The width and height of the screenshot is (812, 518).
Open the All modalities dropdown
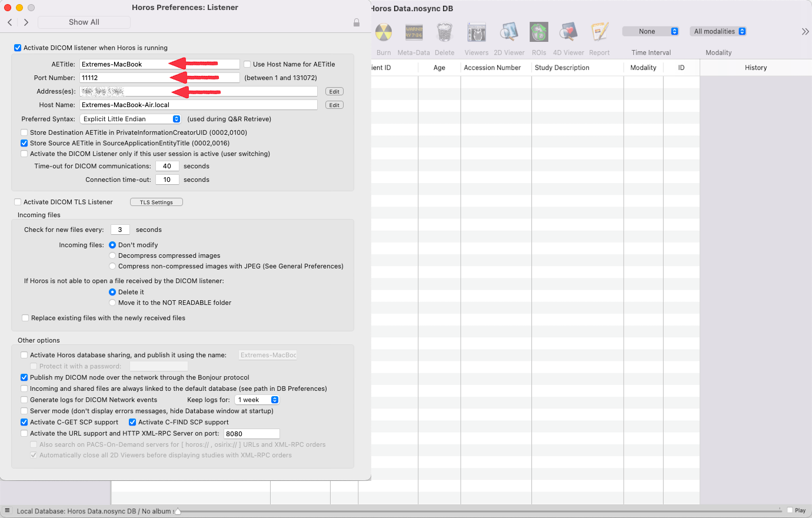718,31
